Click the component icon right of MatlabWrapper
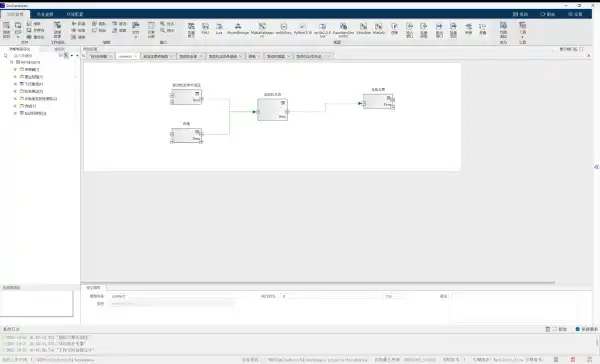Viewport: 600px width, 364px height. coord(284,26)
